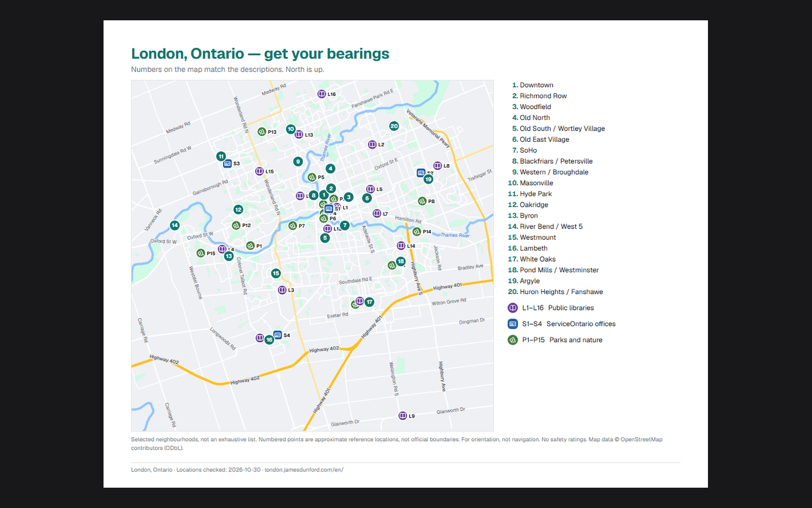
Task: Select the L8 library marker on the map
Action: 437,166
